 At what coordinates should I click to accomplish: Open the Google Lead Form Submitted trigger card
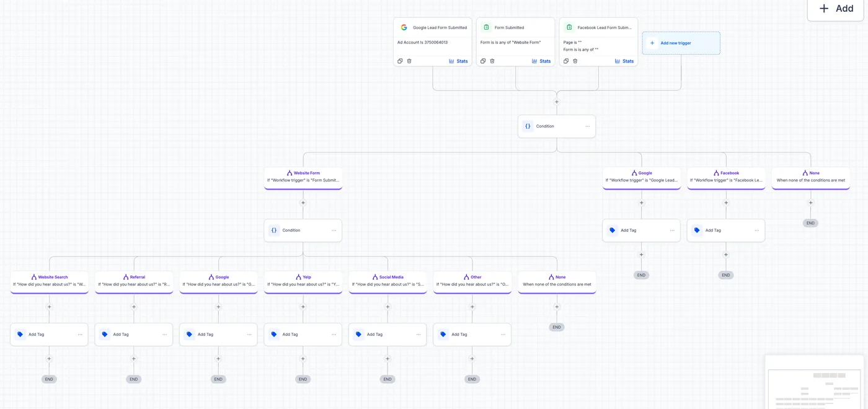(433, 42)
